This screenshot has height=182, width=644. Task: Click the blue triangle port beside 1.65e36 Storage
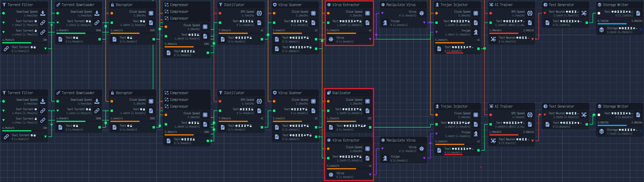tap(641, 30)
